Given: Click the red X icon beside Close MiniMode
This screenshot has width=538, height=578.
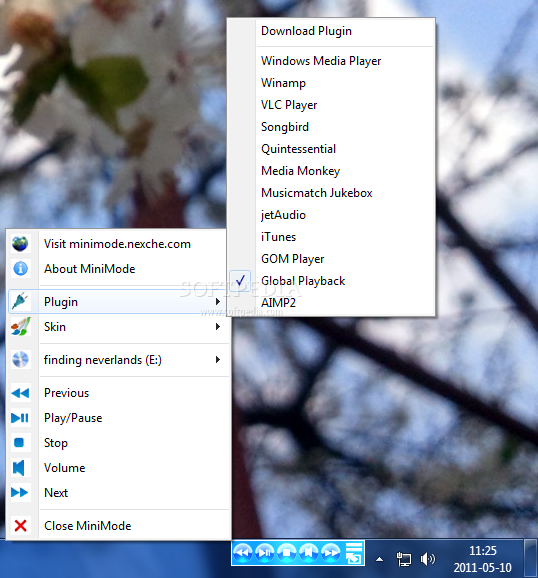Looking at the screenshot, I should point(20,525).
